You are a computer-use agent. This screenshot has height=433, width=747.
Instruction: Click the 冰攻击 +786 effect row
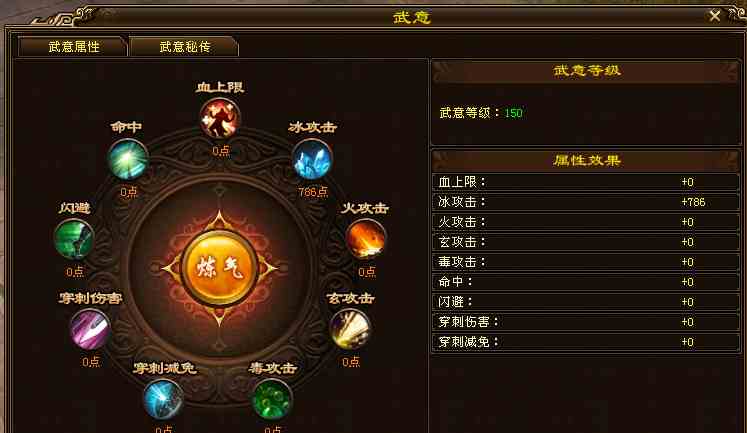click(586, 202)
